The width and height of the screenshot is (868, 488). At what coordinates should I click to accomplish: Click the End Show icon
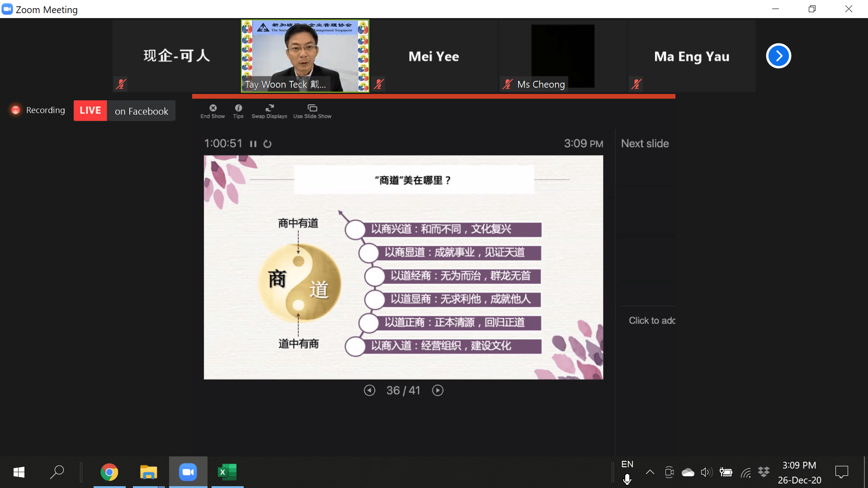(212, 108)
